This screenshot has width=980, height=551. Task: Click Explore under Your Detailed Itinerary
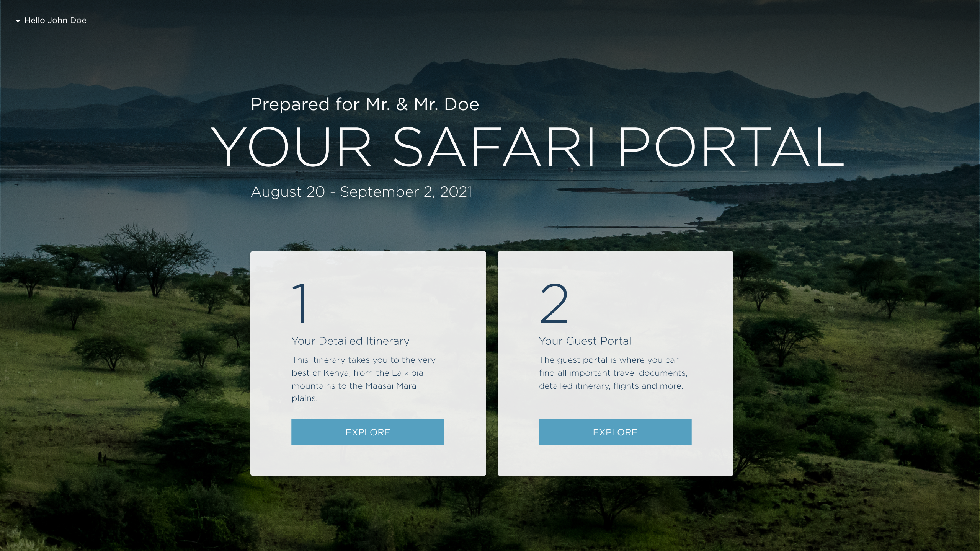[x=367, y=432]
